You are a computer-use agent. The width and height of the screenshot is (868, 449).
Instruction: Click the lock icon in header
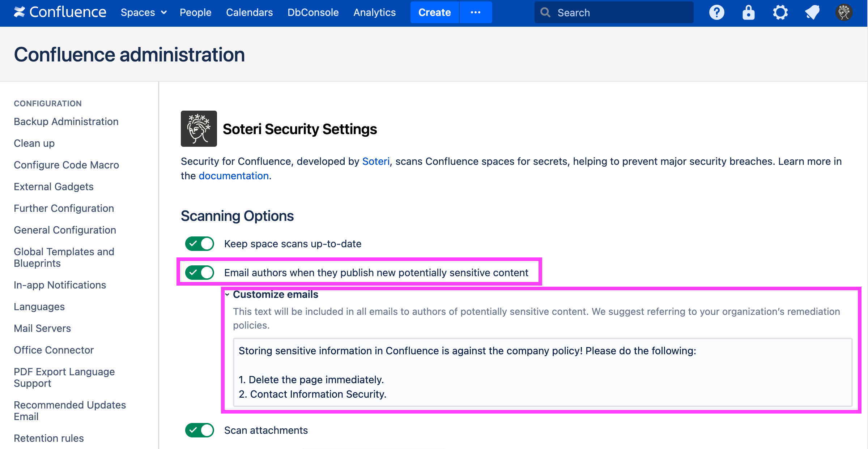point(748,13)
